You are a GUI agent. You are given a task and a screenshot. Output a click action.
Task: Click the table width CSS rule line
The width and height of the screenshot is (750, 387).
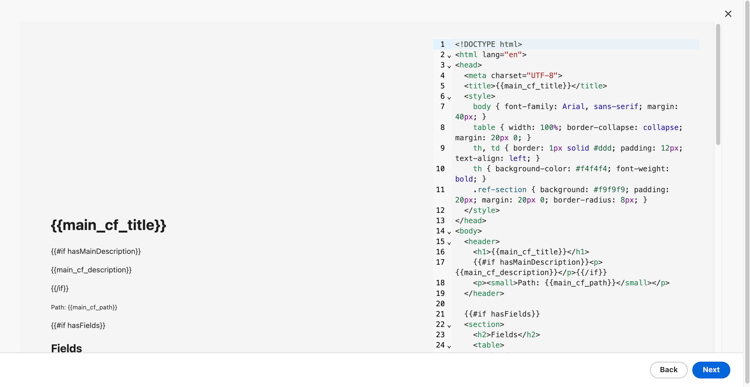(x=569, y=133)
